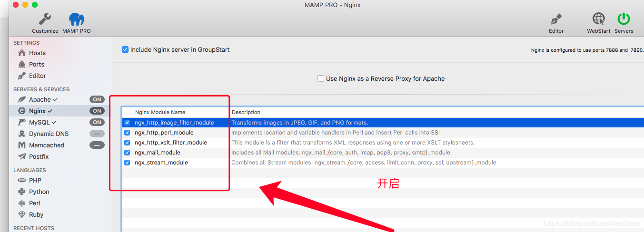Screen dimensions: 644x232
Task: Sort by Nginx Module Name column header
Action: (x=160, y=112)
